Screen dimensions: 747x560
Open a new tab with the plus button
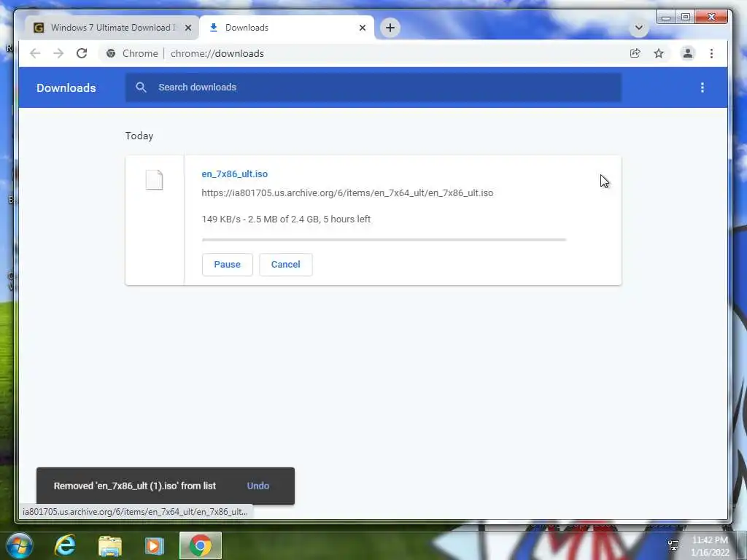(390, 28)
